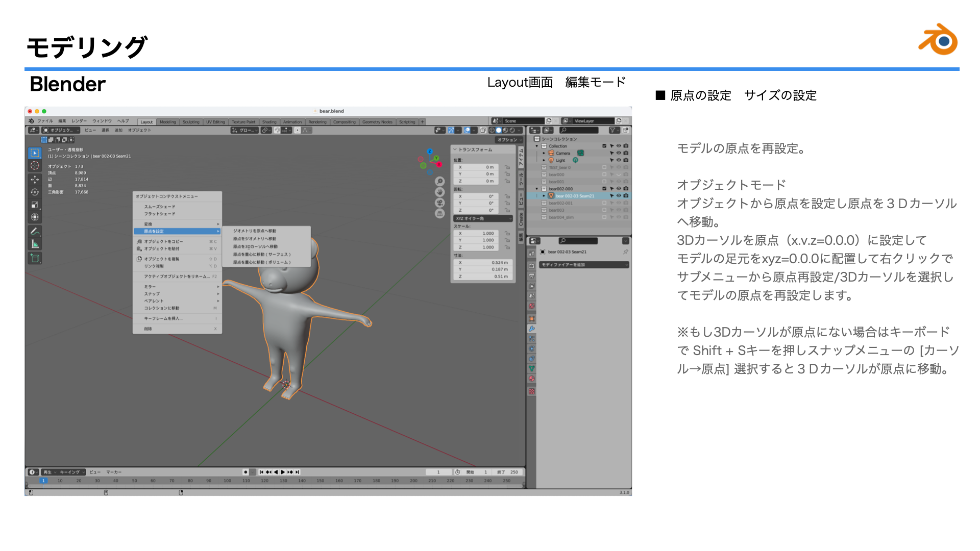This screenshot has width=980, height=551.
Task: Switch to the Sculpting workspace tab
Action: pyautogui.click(x=191, y=122)
